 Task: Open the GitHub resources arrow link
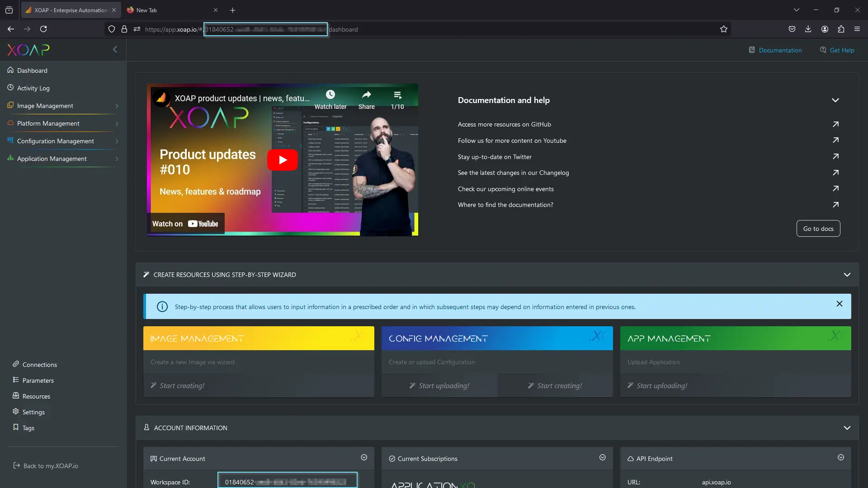[x=835, y=124]
